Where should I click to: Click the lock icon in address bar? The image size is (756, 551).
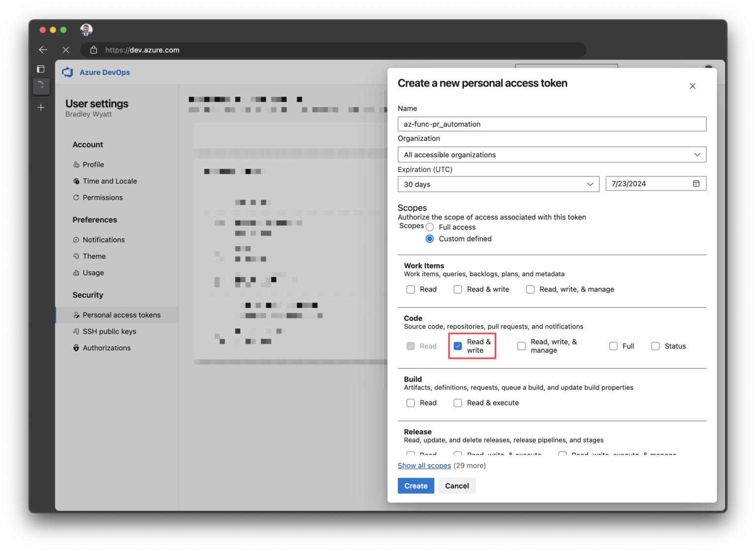[94, 50]
